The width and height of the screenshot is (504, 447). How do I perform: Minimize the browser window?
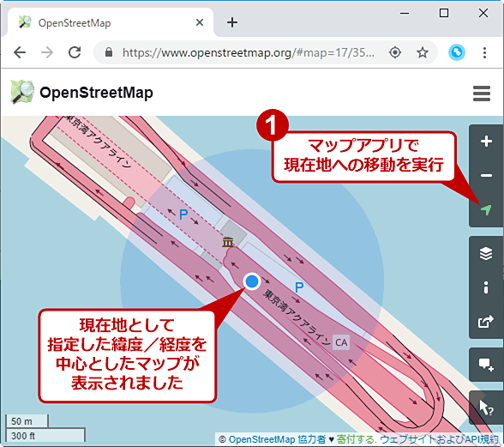(x=405, y=13)
